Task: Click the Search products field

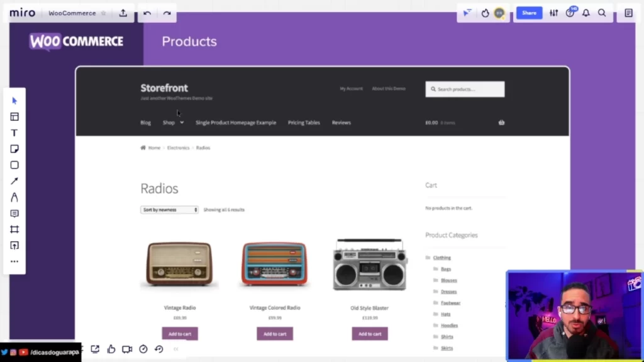Action: point(465,89)
